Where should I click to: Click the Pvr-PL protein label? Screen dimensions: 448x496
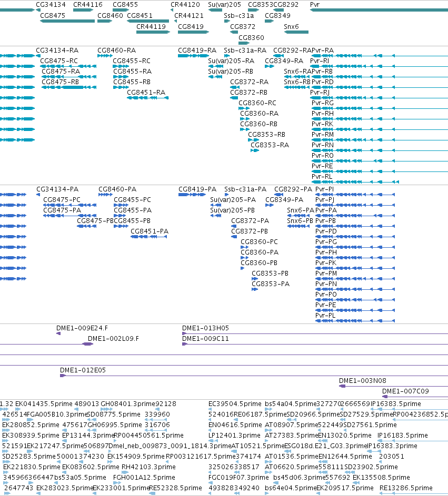tap(325, 316)
